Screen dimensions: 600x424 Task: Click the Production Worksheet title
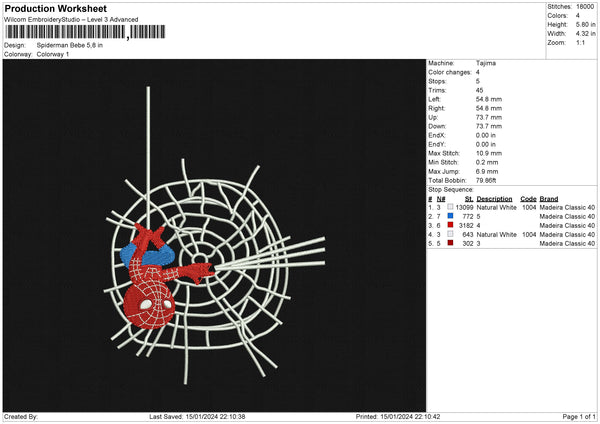(x=55, y=8)
